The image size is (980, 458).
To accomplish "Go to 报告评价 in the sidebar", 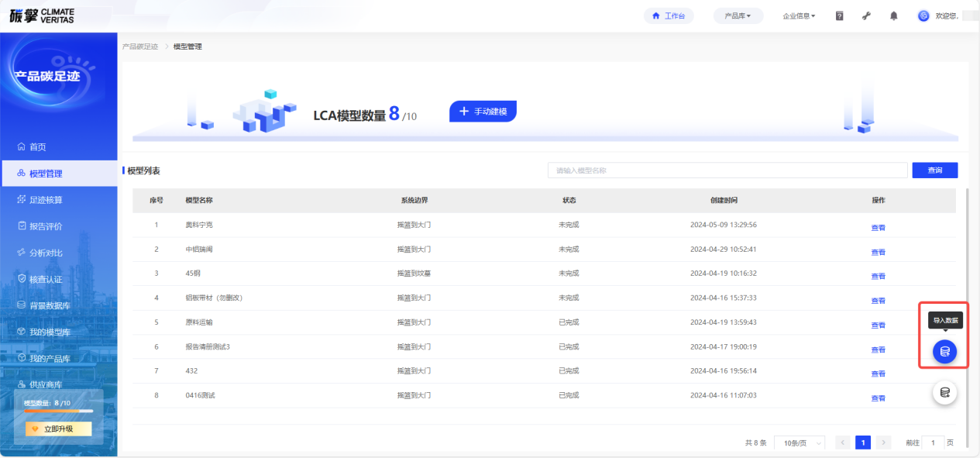I will (46, 226).
